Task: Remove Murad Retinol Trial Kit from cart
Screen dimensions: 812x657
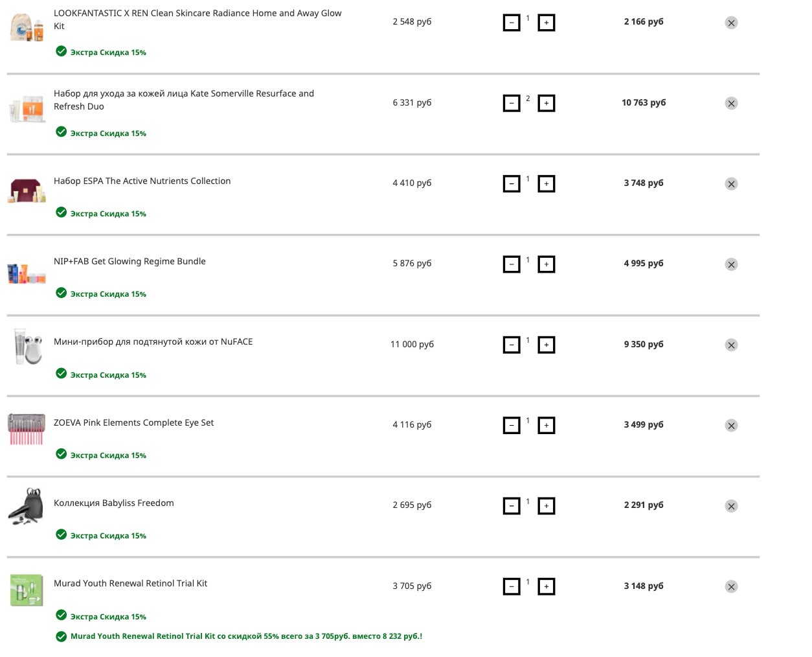Action: coord(731,586)
